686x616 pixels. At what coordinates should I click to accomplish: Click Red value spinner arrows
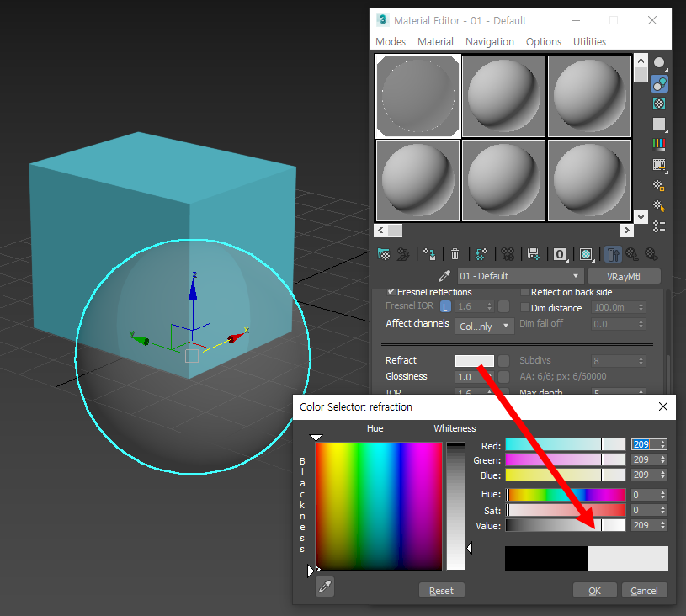pos(663,444)
